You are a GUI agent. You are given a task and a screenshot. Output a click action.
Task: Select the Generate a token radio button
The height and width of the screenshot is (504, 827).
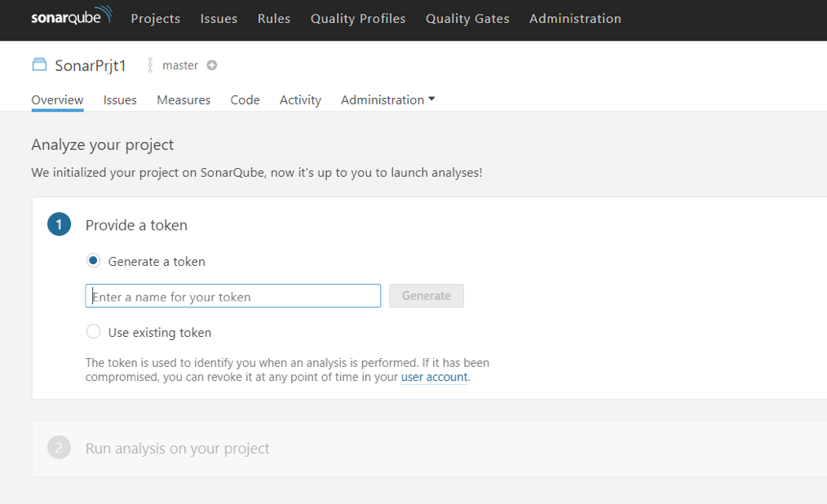tap(93, 260)
